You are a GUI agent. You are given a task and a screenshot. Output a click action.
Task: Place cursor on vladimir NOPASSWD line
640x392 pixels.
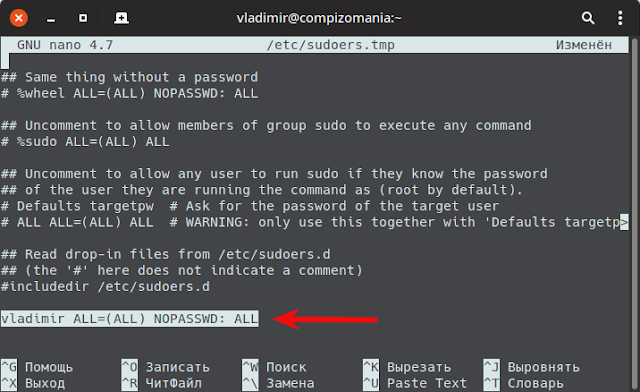pos(129,319)
